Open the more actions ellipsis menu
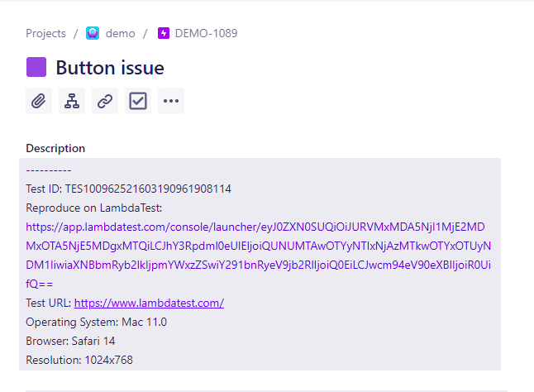 (x=171, y=101)
